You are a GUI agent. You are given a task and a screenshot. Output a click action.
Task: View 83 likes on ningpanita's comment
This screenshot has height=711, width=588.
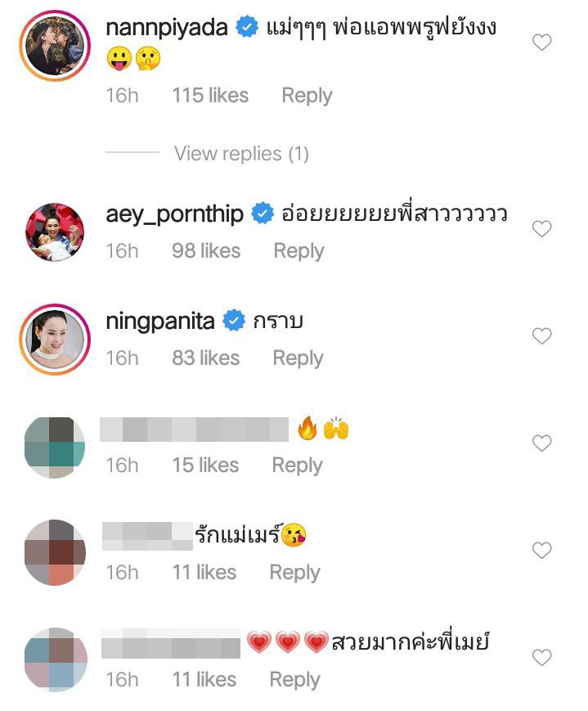coord(205,358)
